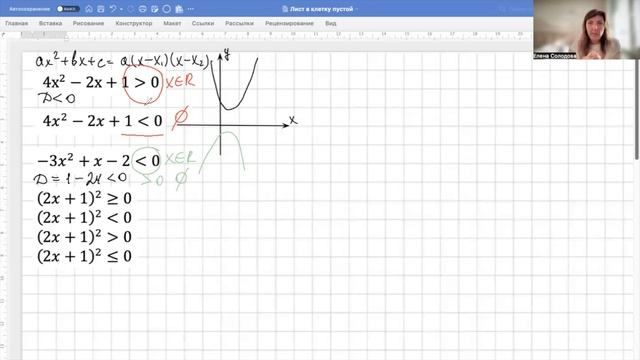
Task: Open the Home icon in title bar
Action: (x=89, y=9)
